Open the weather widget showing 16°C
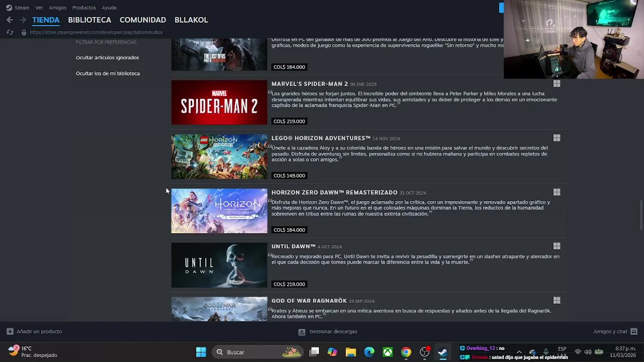 (x=33, y=351)
